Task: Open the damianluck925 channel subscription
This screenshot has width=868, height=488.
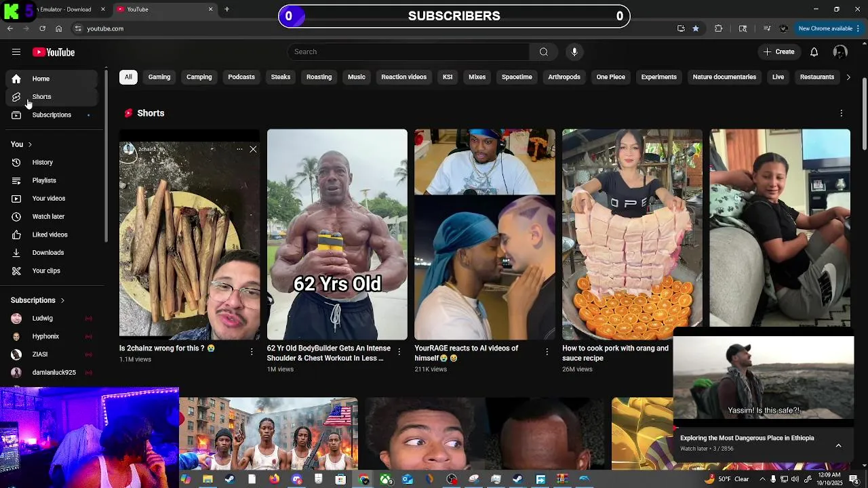Action: pos(52,373)
